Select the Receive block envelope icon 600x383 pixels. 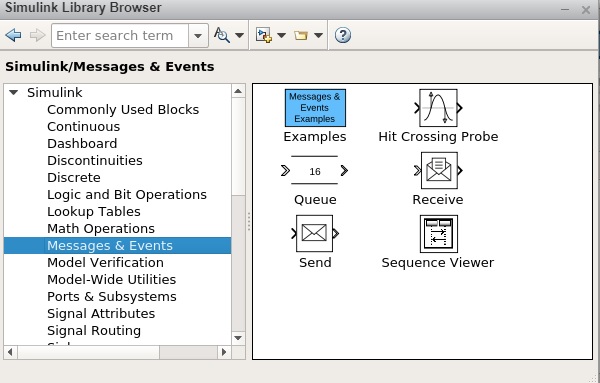tap(439, 170)
